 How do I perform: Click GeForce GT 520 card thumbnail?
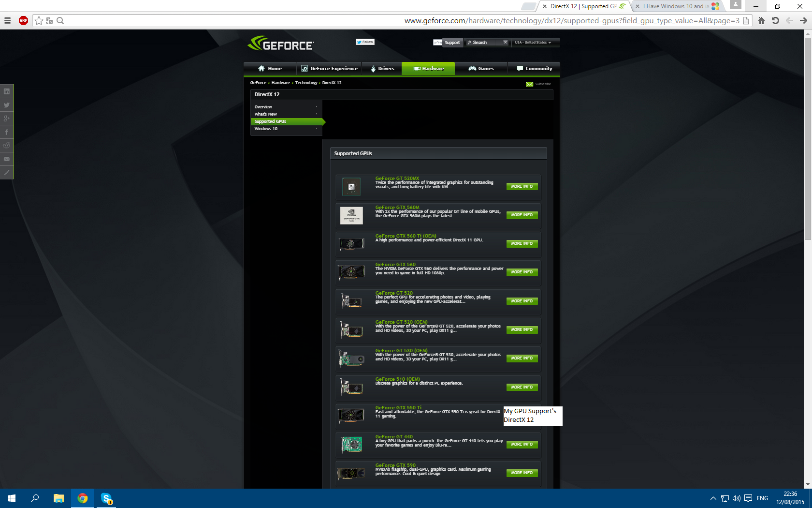(x=351, y=301)
